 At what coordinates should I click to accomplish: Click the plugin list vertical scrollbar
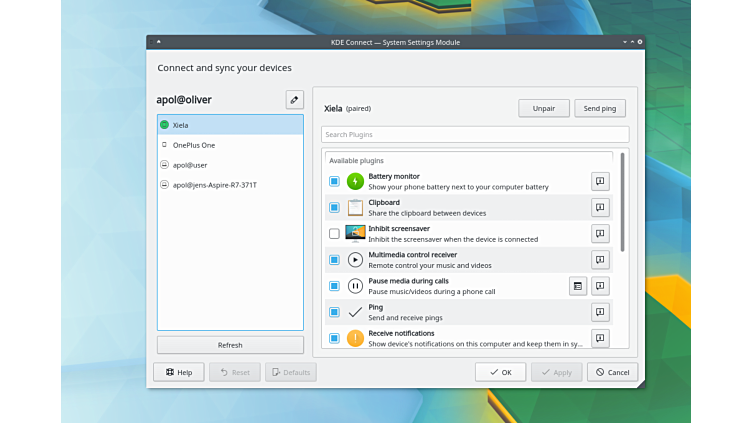[622, 202]
